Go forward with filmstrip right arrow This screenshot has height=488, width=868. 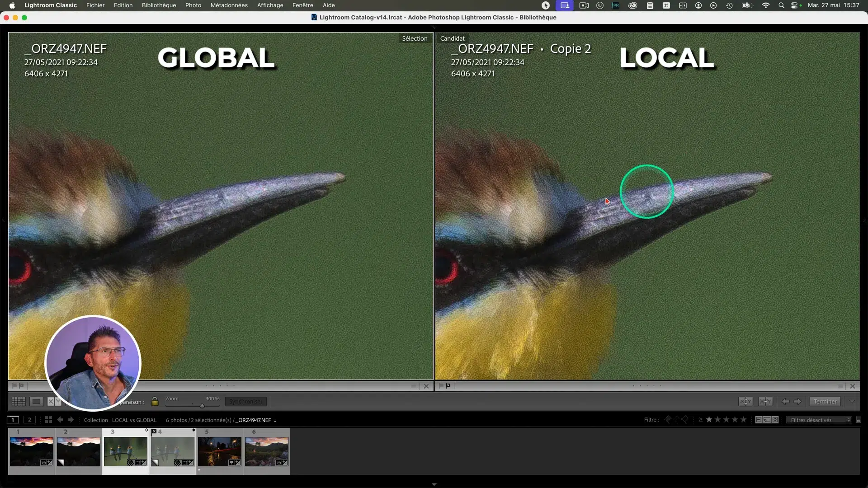(x=71, y=420)
